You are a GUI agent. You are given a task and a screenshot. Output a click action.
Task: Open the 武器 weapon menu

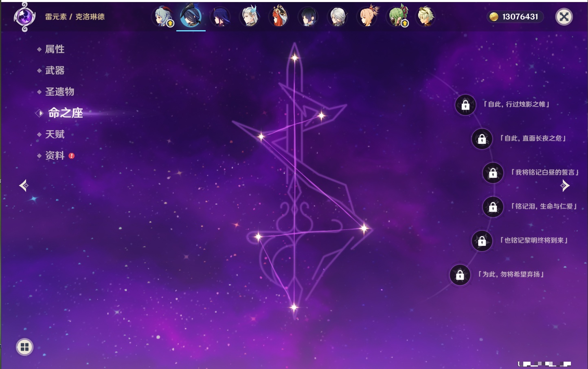(x=55, y=71)
